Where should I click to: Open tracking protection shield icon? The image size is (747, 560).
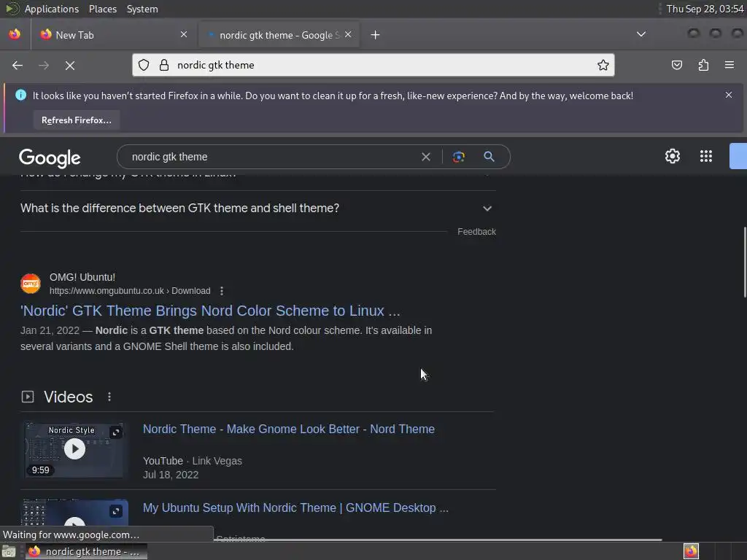point(144,65)
